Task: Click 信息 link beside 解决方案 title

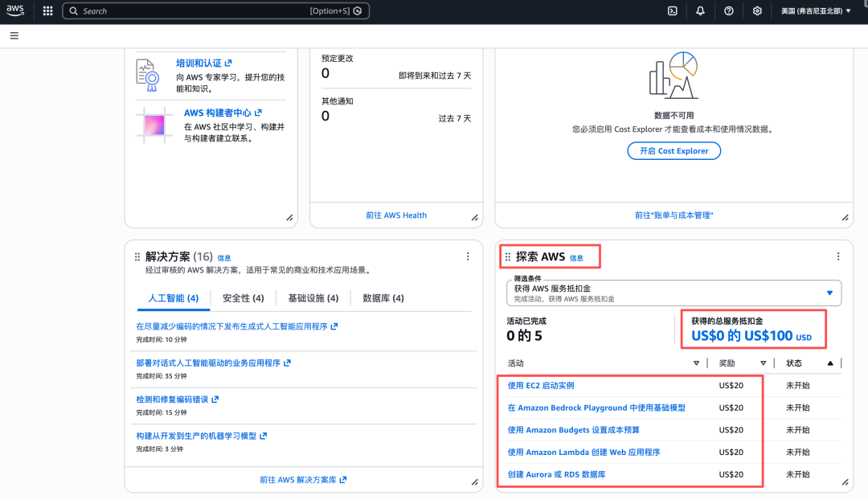Action: (x=224, y=258)
